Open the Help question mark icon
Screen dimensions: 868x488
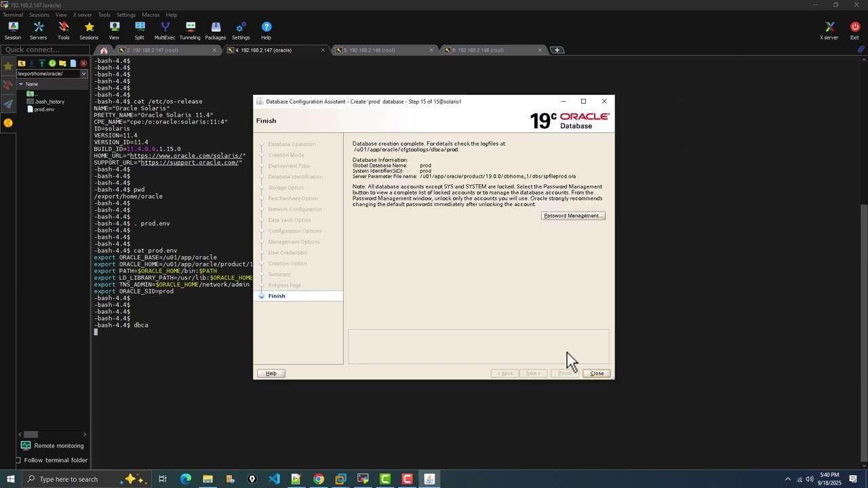[x=266, y=30]
